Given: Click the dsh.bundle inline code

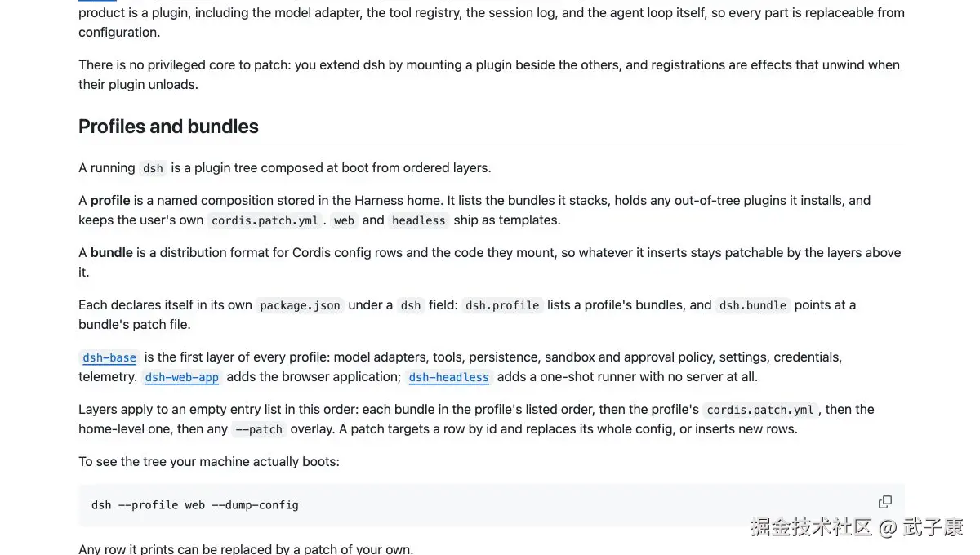Looking at the screenshot, I should 753,305.
